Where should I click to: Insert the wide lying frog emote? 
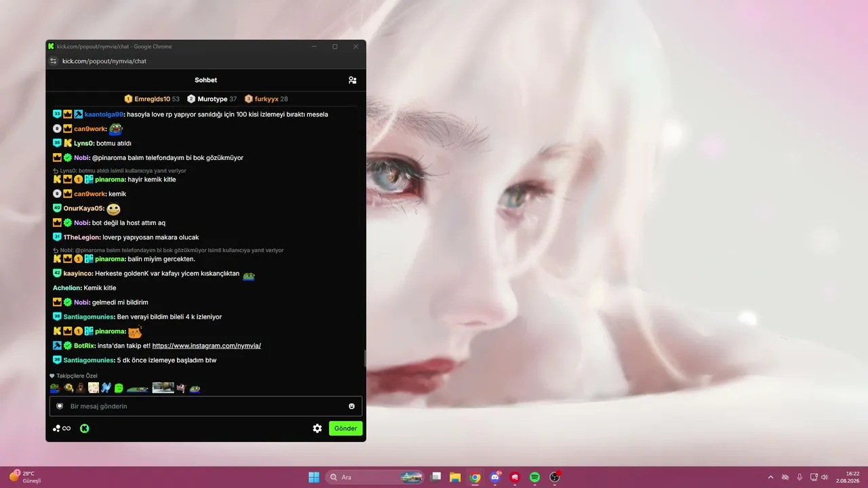click(x=138, y=388)
